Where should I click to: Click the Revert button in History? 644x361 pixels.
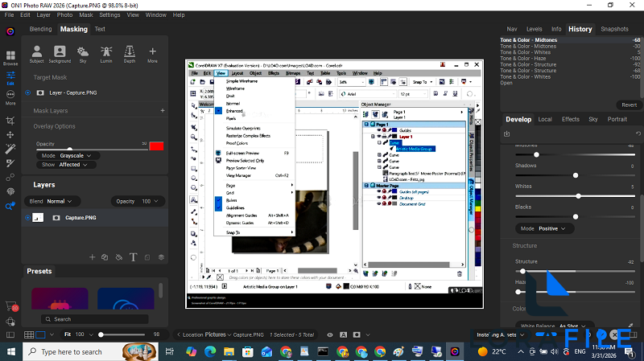[629, 105]
